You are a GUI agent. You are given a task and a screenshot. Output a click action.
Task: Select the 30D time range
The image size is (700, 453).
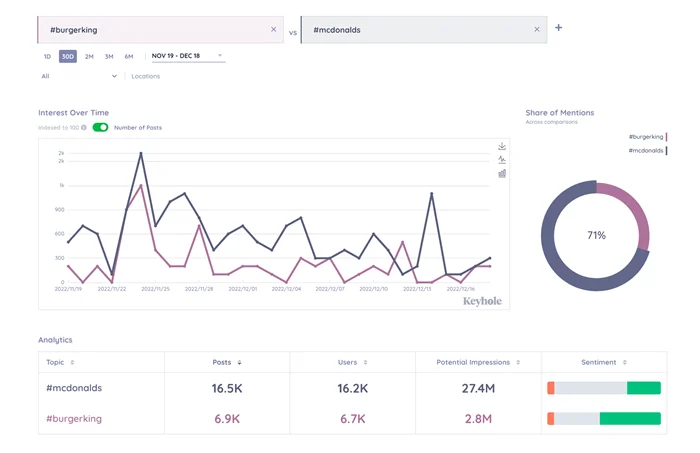click(x=68, y=56)
